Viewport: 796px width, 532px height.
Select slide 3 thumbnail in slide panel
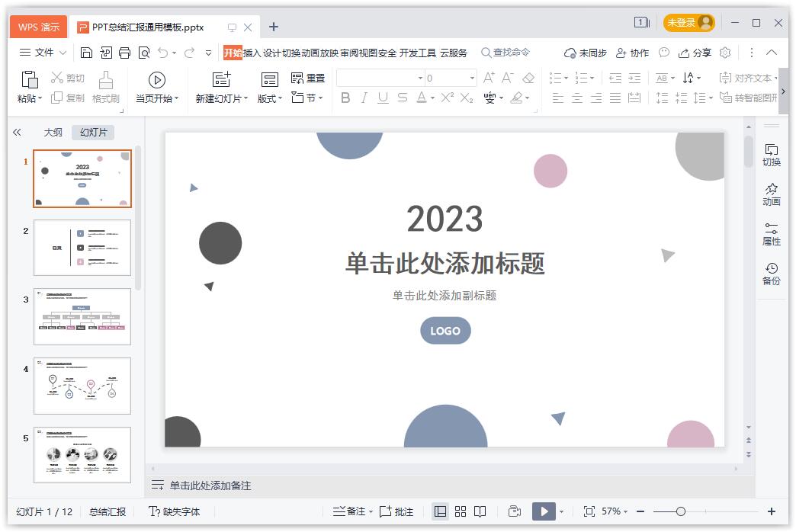pyautogui.click(x=82, y=316)
